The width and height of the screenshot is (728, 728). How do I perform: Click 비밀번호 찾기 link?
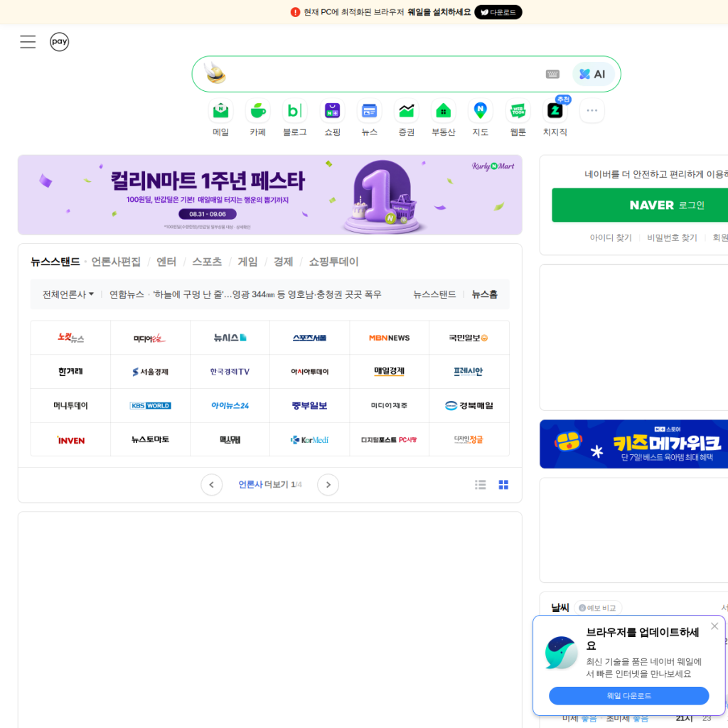[672, 237]
